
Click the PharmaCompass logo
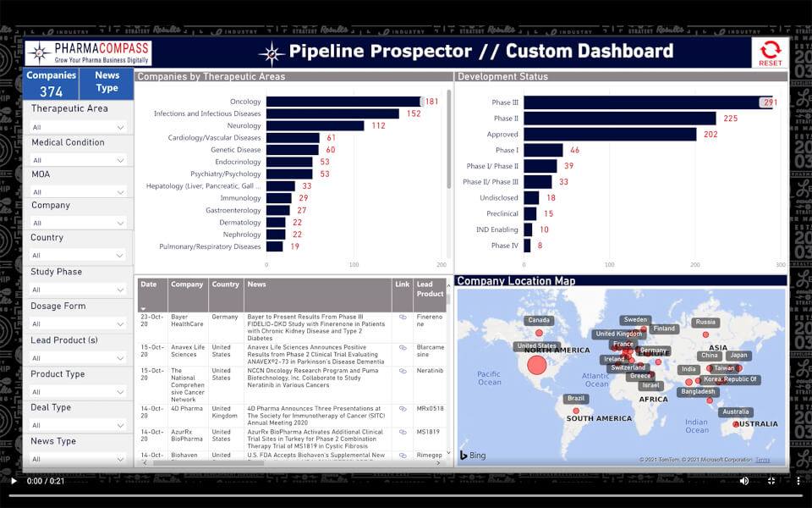click(x=89, y=52)
